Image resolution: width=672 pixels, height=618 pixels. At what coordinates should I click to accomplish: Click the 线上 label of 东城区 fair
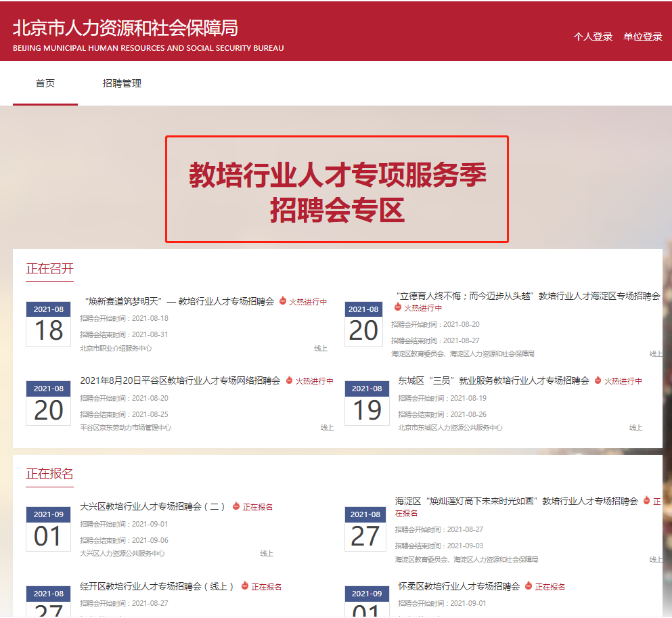click(x=636, y=427)
